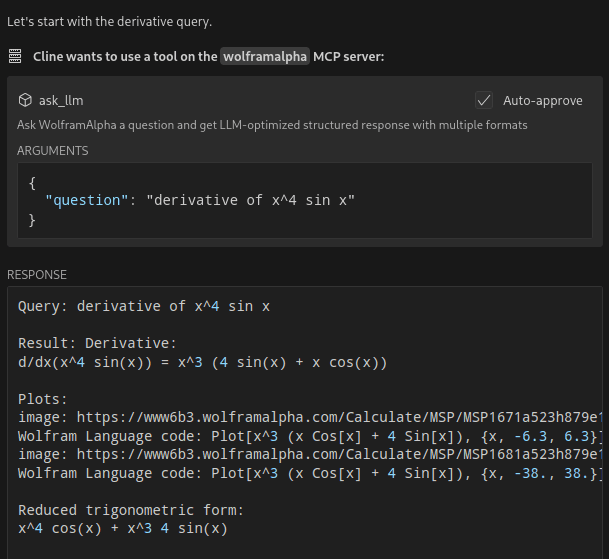Click the "Query: derivative of x^4 sin x" line

coord(144,306)
